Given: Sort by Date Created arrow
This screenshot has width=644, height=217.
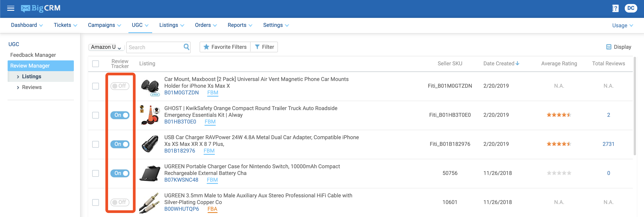Looking at the screenshot, I should tap(518, 64).
